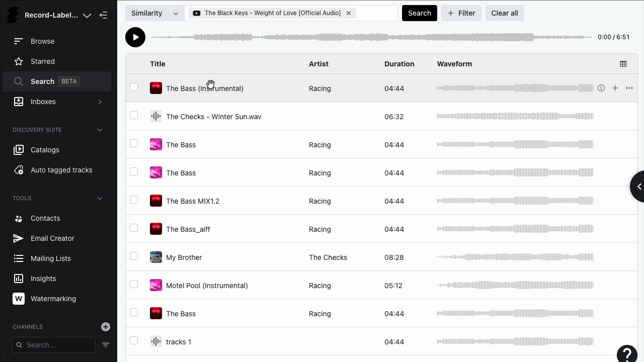Check the box for The Bass (Instrumental)
The image size is (644, 362).
[134, 87]
